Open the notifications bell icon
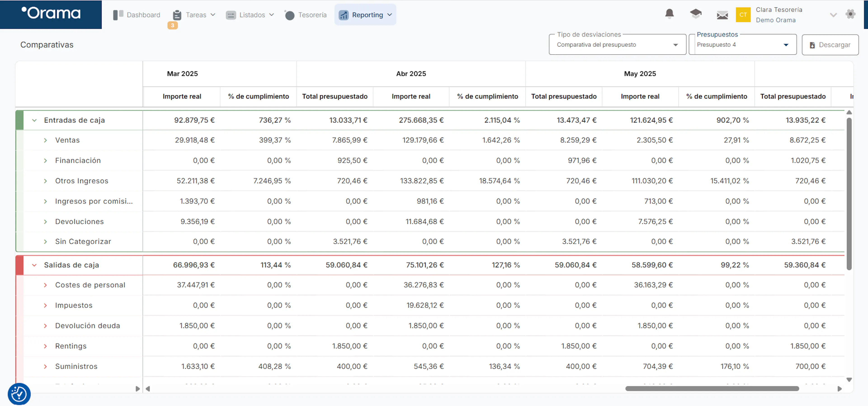 tap(669, 14)
